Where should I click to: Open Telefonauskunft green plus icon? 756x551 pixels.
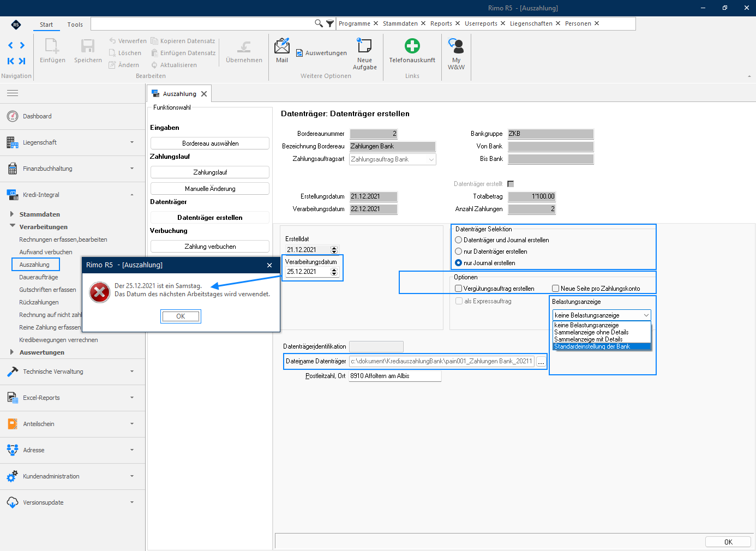click(412, 46)
